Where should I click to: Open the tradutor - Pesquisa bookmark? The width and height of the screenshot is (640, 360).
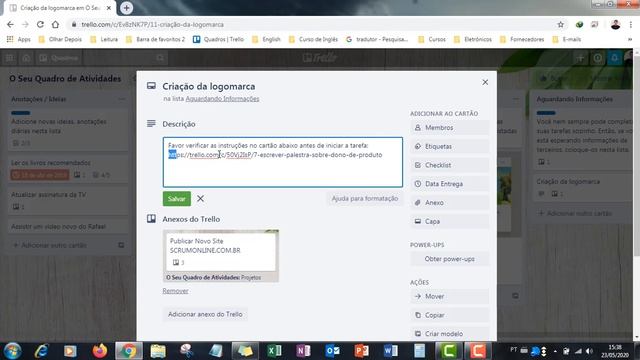click(x=377, y=39)
